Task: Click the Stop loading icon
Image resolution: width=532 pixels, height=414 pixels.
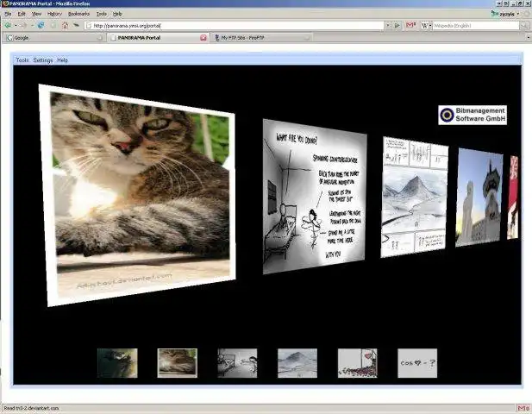Action: tap(53, 26)
